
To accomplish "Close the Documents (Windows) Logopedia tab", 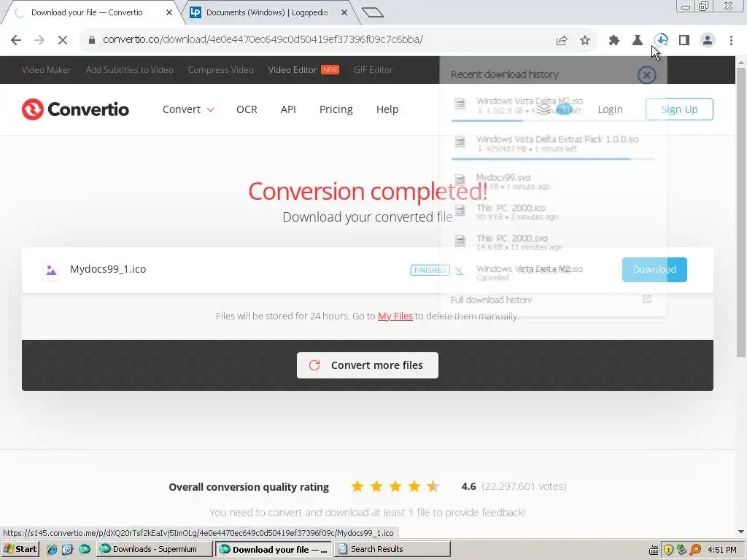I will pos(344,12).
